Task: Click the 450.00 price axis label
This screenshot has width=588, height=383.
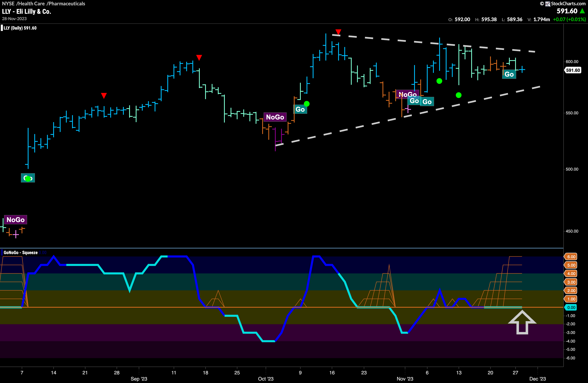Action: coord(572,231)
